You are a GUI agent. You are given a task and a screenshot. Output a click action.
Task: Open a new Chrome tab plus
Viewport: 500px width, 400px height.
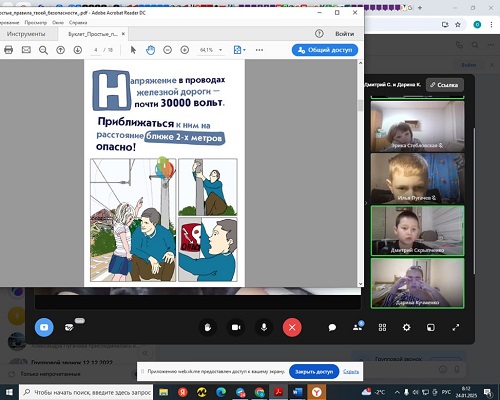[420, 8]
